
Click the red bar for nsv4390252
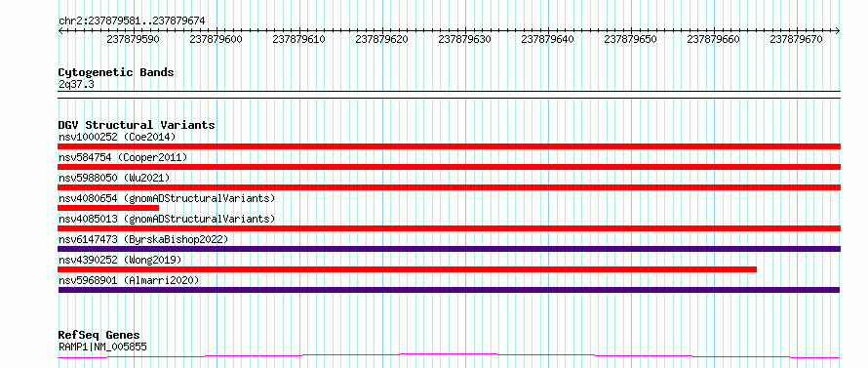[x=407, y=269]
